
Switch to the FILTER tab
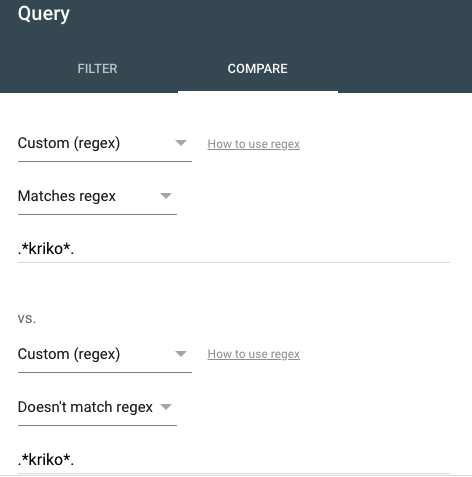[97, 69]
